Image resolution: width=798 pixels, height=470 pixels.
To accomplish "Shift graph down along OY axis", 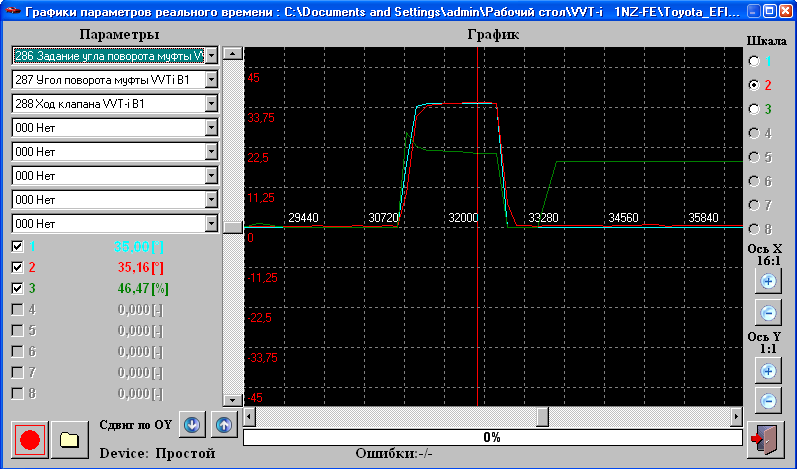I will (x=193, y=423).
